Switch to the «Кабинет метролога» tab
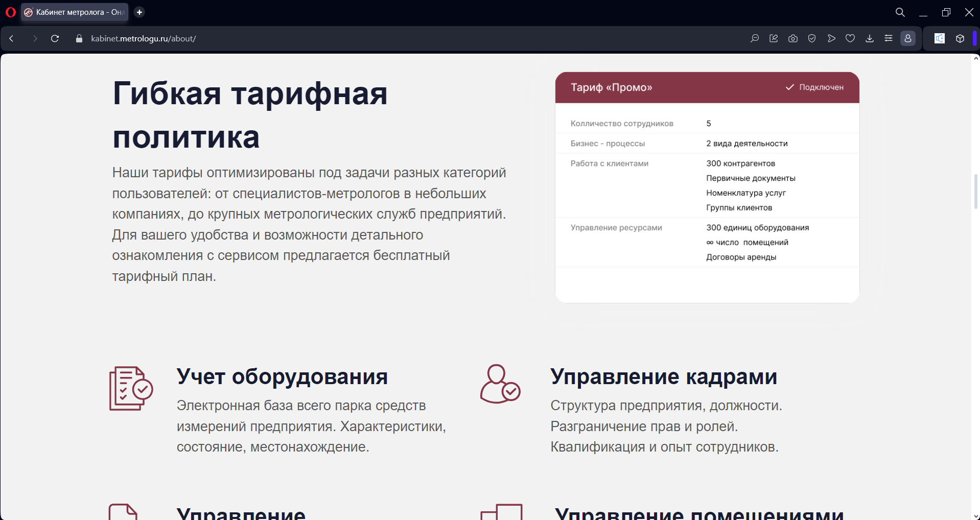980x520 pixels. click(74, 12)
